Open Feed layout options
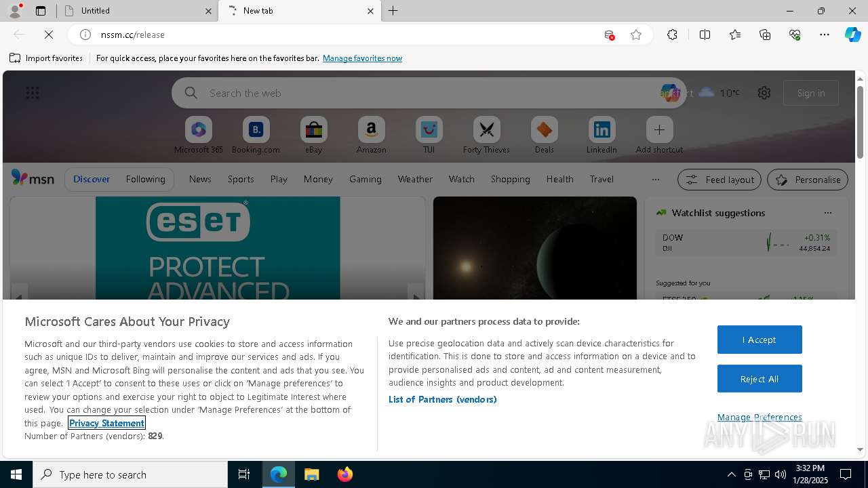The width and height of the screenshot is (868, 488). pos(719,180)
